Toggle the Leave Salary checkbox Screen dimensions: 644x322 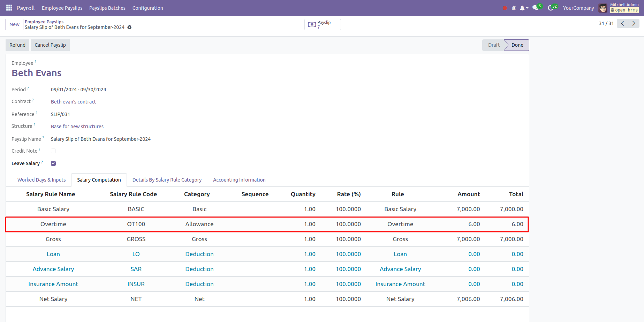tap(53, 163)
